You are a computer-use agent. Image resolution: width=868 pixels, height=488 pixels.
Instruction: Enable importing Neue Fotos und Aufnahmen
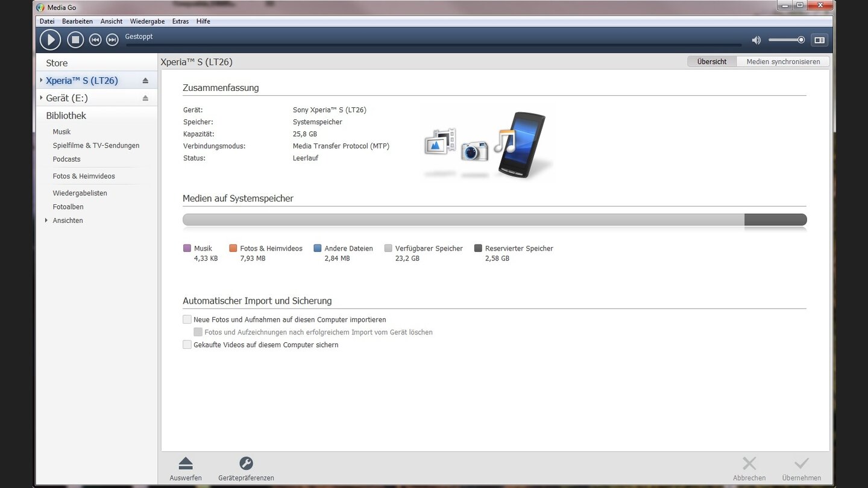pyautogui.click(x=187, y=319)
